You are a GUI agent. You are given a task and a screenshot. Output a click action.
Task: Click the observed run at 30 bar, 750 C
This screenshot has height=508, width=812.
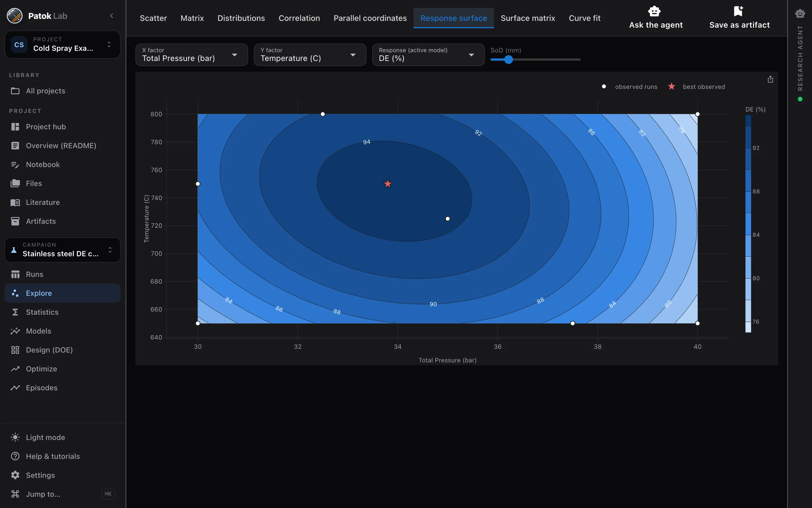pyautogui.click(x=198, y=184)
